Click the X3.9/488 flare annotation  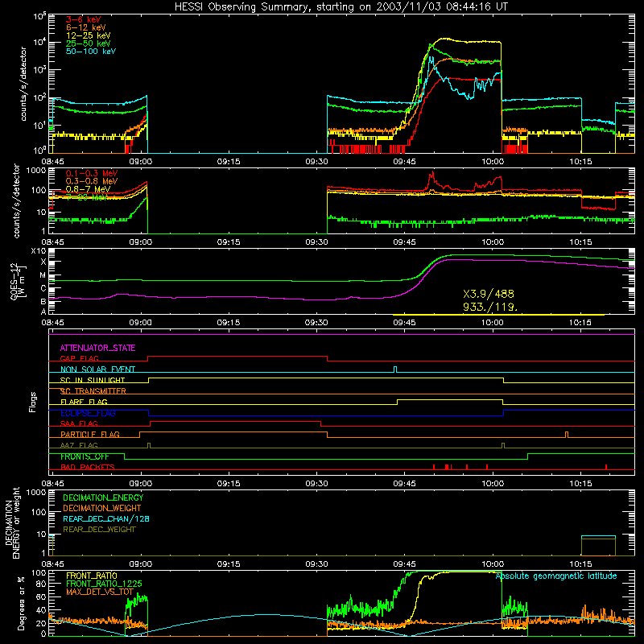coord(489,294)
